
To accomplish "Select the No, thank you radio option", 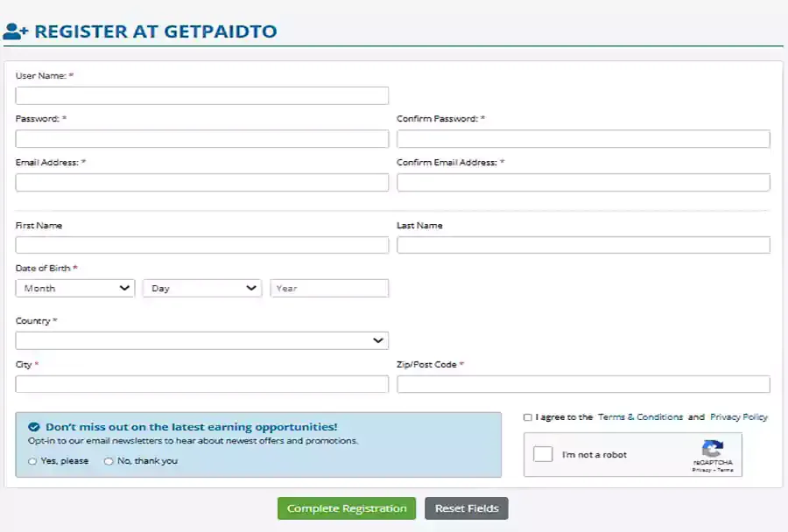I will (x=109, y=461).
